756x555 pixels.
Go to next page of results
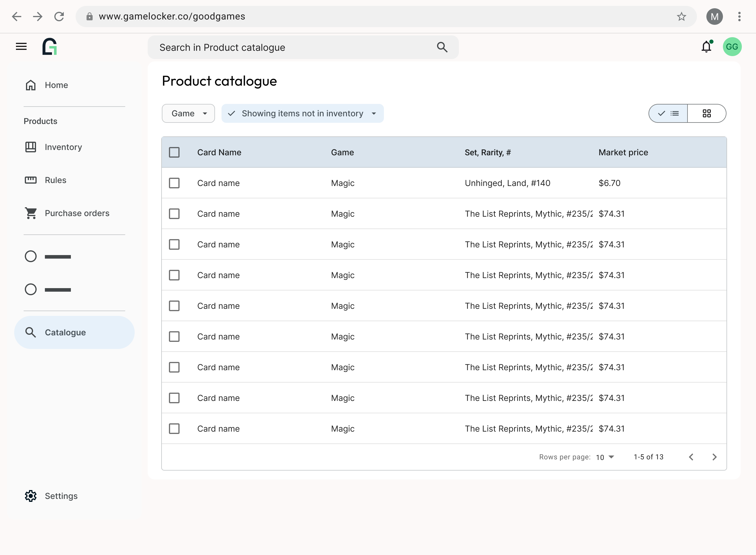tap(714, 457)
